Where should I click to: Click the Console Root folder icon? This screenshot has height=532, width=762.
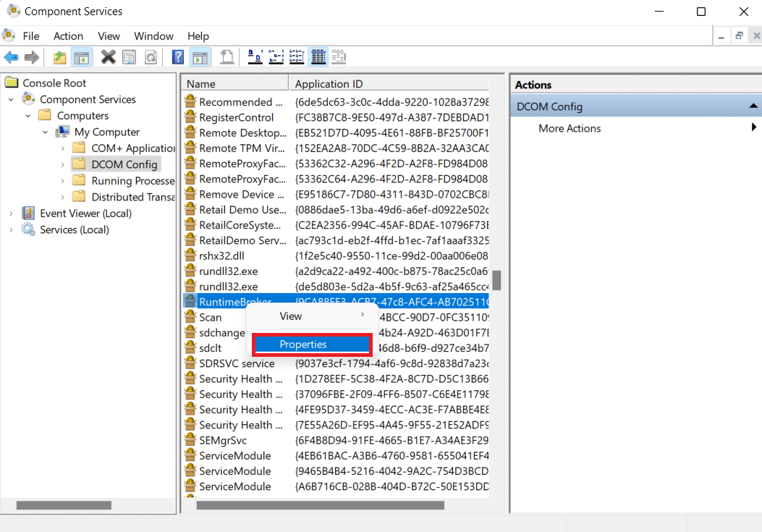(12, 83)
